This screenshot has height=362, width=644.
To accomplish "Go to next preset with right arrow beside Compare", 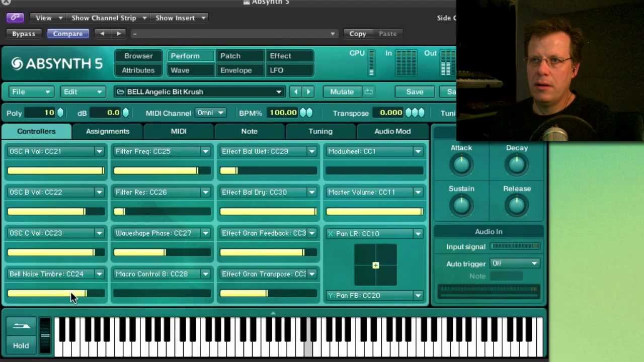I will pos(119,34).
